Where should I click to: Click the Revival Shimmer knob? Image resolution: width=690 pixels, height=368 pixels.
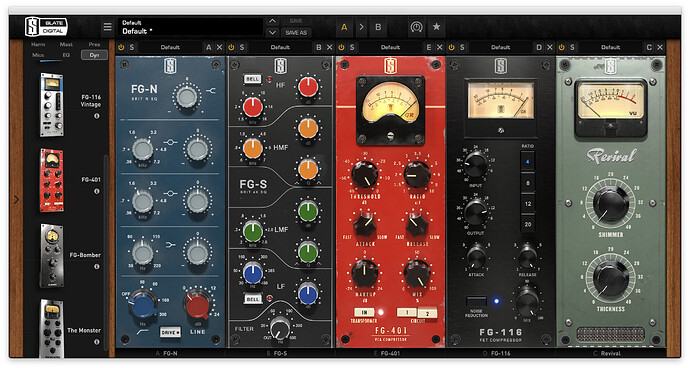(x=610, y=204)
